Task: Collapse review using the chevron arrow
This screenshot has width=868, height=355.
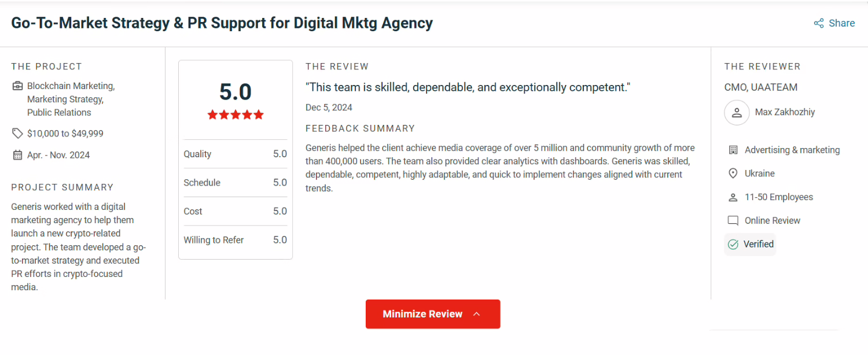Action: point(477,314)
